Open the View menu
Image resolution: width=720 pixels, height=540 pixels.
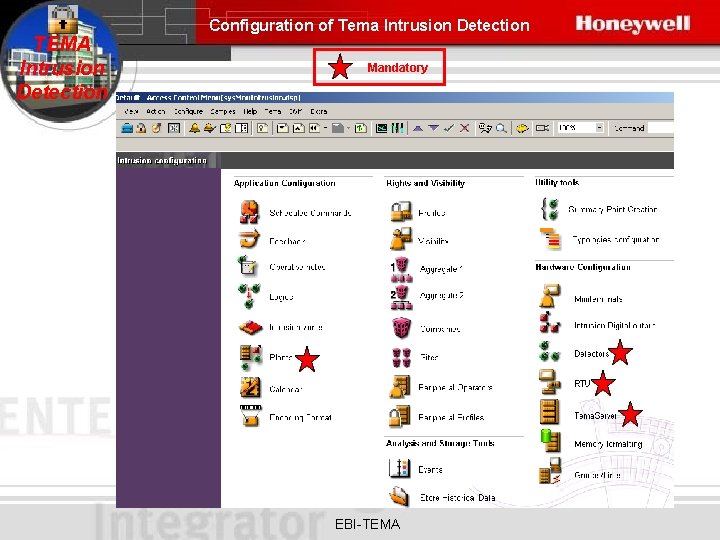pyautogui.click(x=131, y=112)
